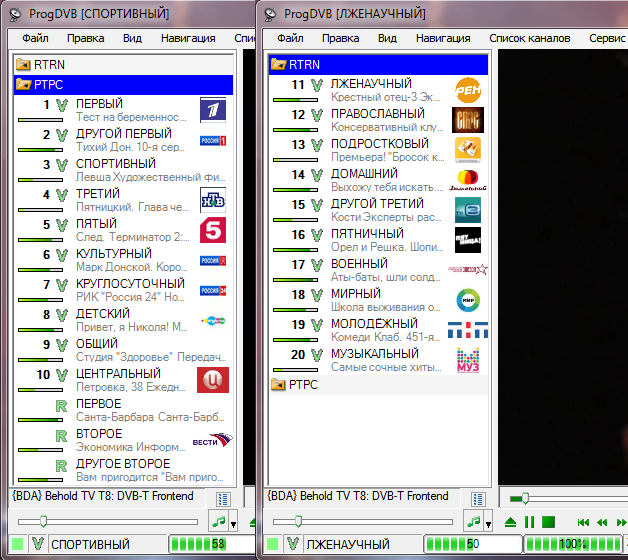This screenshot has width=628, height=560.
Task: Expand the RTRN folder in СПОРТИВНЫЙ window
Action: click(46, 64)
